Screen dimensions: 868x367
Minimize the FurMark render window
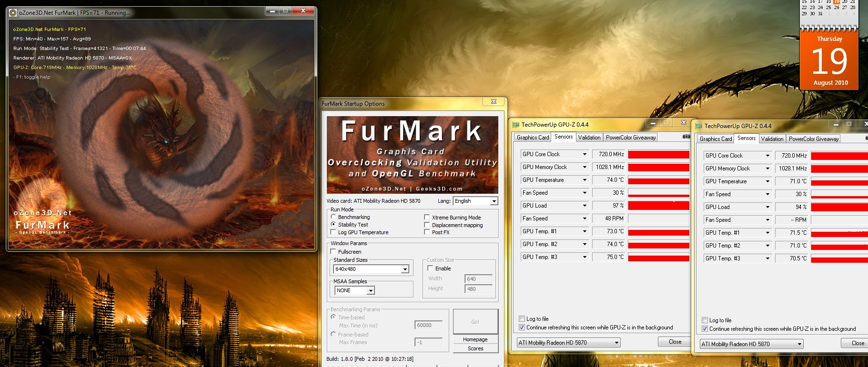(x=273, y=10)
